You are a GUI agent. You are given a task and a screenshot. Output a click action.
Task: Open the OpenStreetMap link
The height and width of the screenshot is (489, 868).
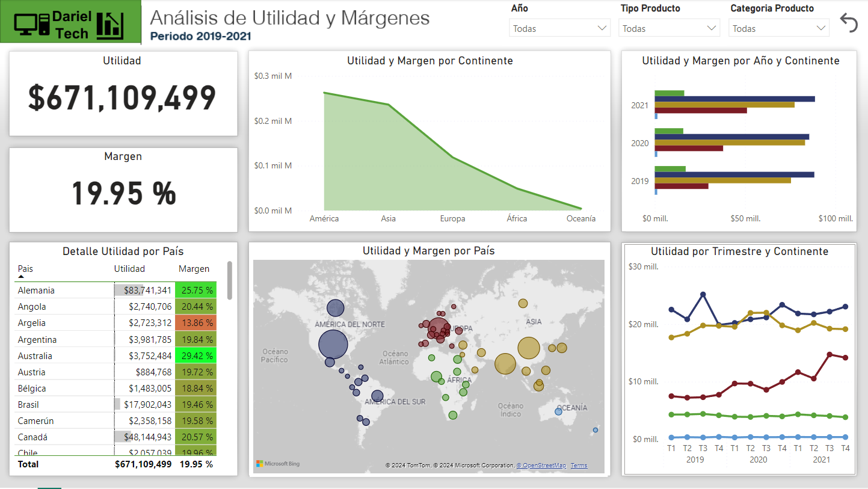pyautogui.click(x=541, y=466)
